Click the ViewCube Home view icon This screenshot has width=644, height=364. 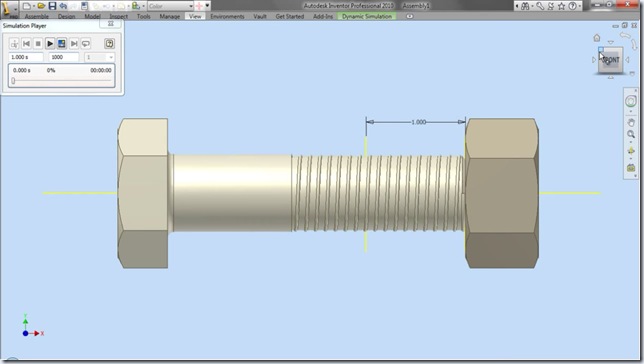pyautogui.click(x=597, y=38)
